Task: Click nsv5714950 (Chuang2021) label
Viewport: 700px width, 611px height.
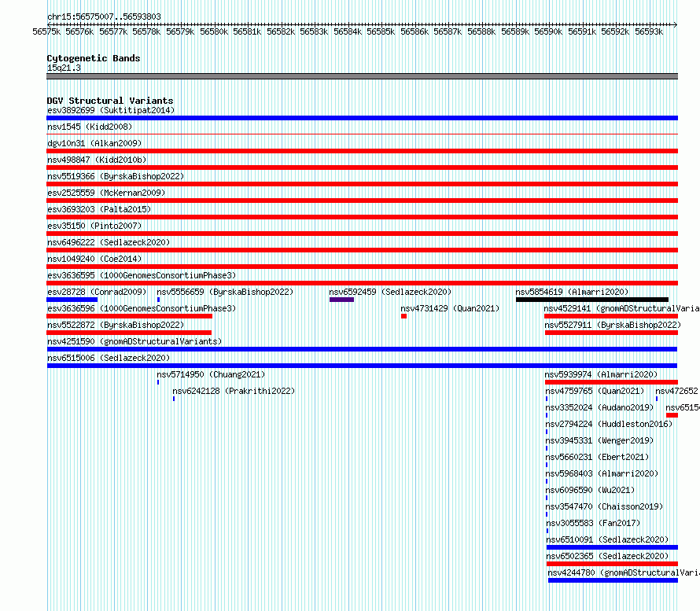Action: click(x=211, y=374)
